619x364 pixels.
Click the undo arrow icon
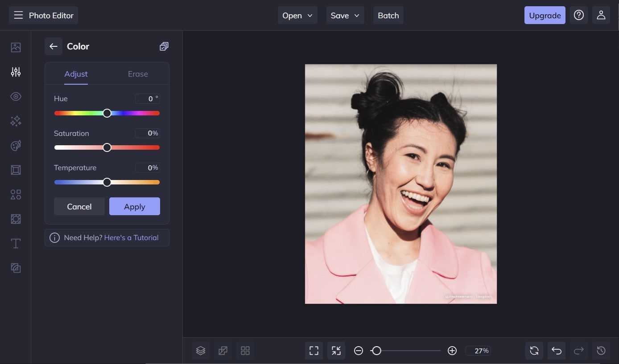[x=556, y=351]
